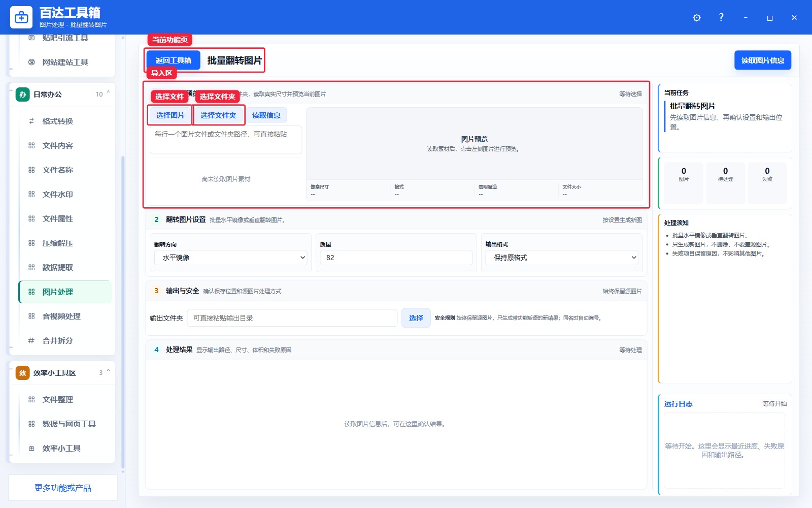This screenshot has width=812, height=508.
Task: Open 音视频处理 in the sidebar
Action: 65,316
